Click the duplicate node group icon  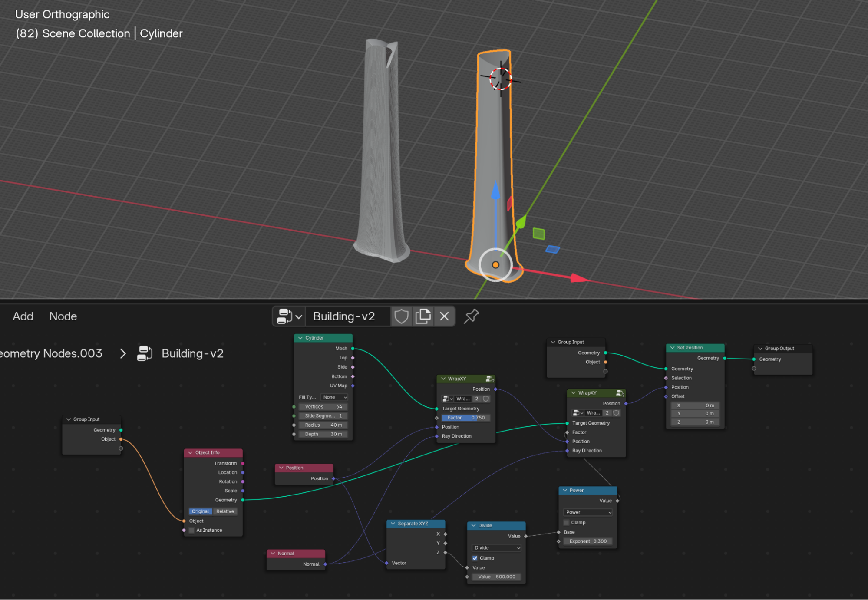(x=423, y=316)
